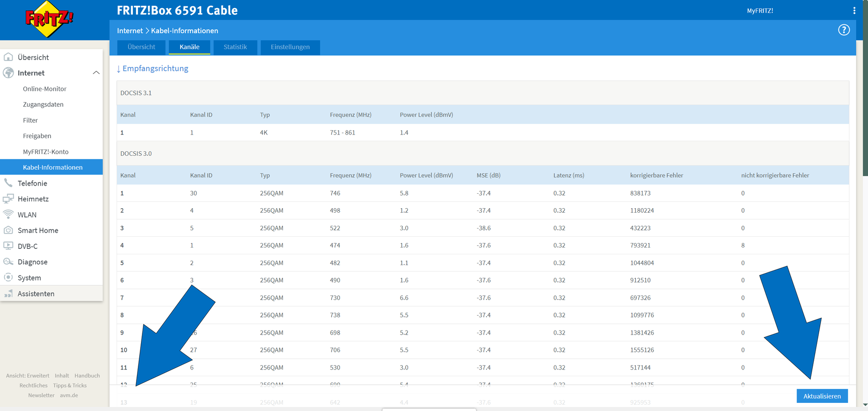This screenshot has width=868, height=411.
Task: Switch to the Einstellungen tab
Action: (290, 47)
